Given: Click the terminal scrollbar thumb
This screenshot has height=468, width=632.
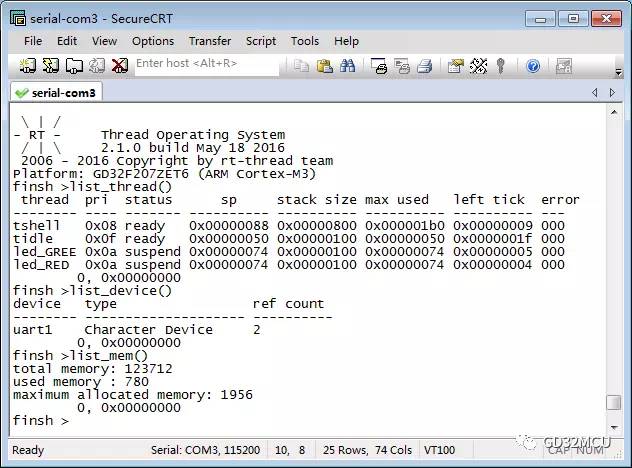Looking at the screenshot, I should [x=614, y=402].
